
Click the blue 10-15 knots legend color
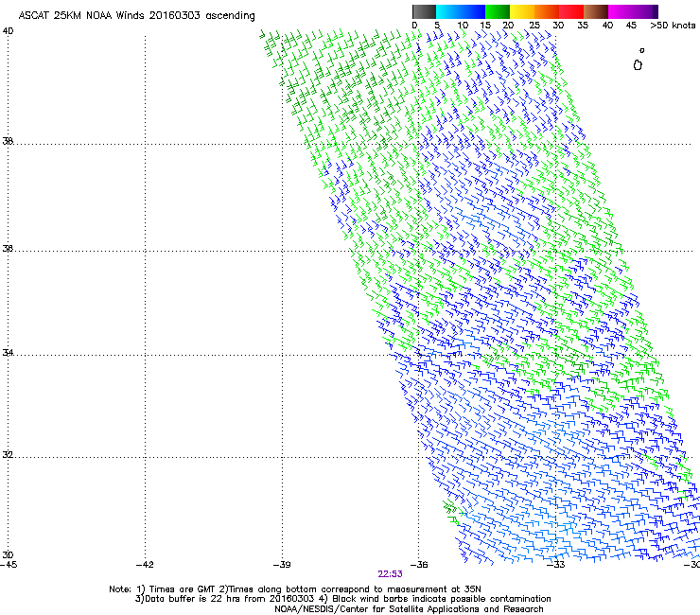473,11
